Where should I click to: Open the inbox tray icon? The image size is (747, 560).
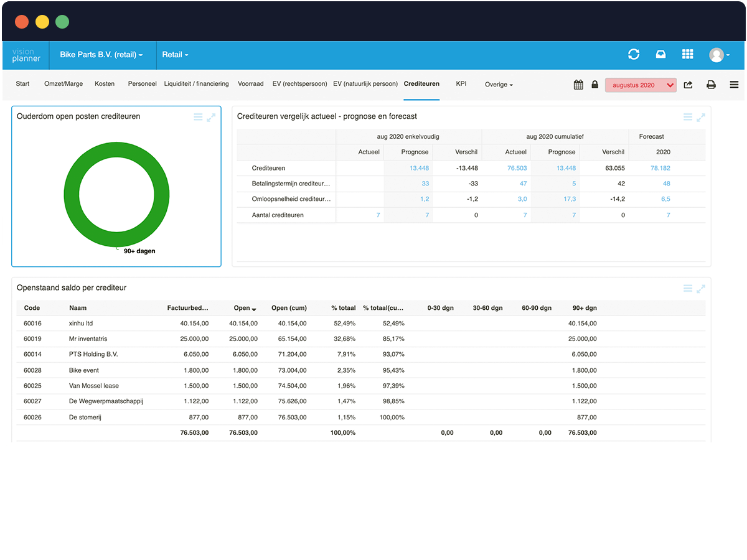point(660,55)
